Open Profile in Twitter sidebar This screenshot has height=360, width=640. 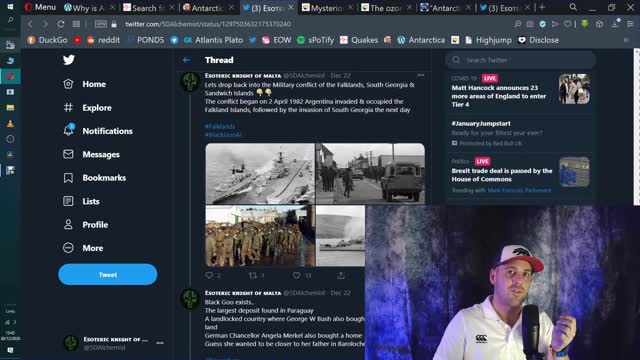click(x=86, y=224)
